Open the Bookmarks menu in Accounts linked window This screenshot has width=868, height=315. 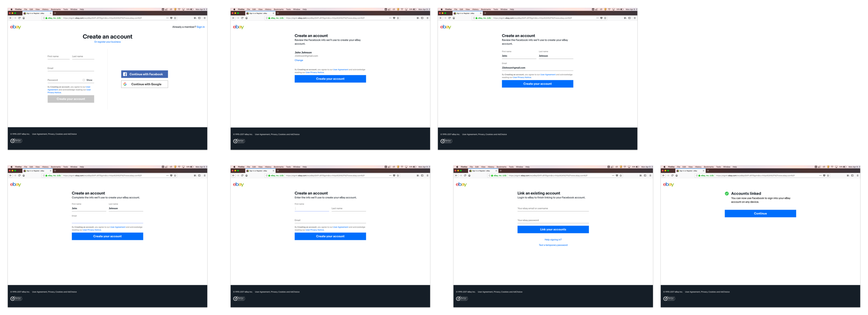click(709, 167)
